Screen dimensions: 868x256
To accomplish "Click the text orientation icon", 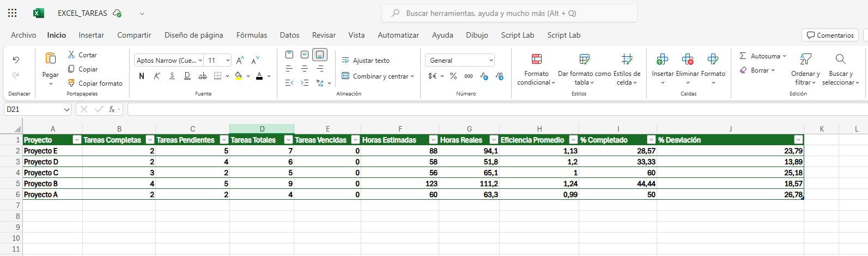I will (x=320, y=83).
